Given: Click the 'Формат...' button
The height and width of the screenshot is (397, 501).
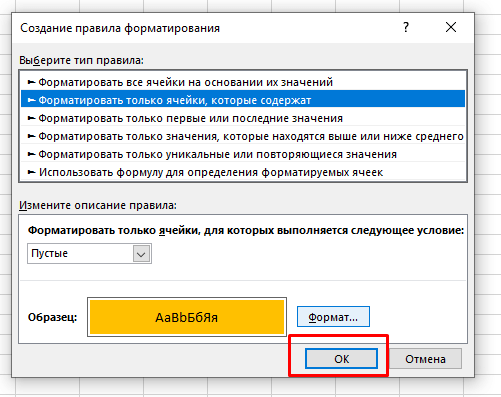Looking at the screenshot, I should pyautogui.click(x=333, y=317).
